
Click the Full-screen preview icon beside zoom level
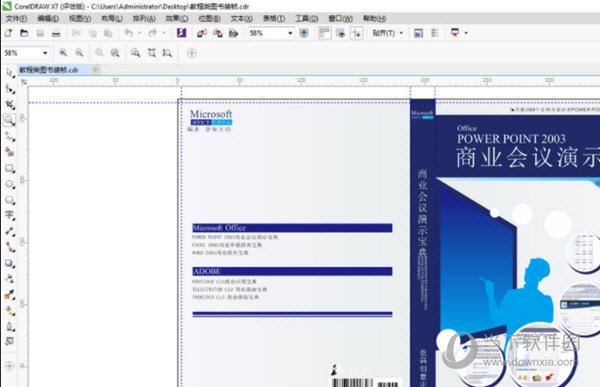point(304,33)
